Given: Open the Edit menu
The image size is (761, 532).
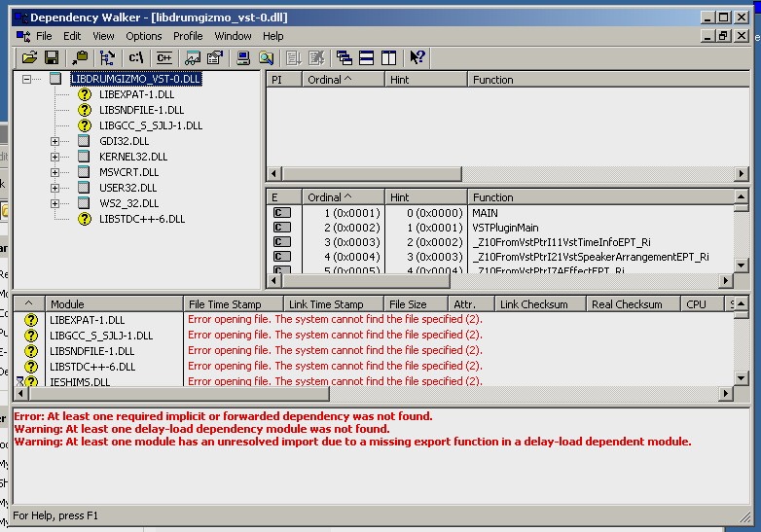Looking at the screenshot, I should pyautogui.click(x=72, y=36).
